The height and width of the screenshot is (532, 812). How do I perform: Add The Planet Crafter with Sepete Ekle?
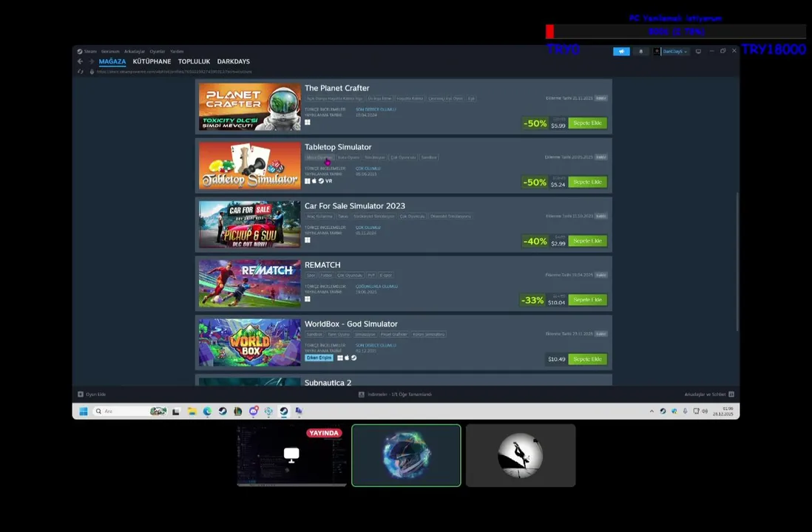587,123
